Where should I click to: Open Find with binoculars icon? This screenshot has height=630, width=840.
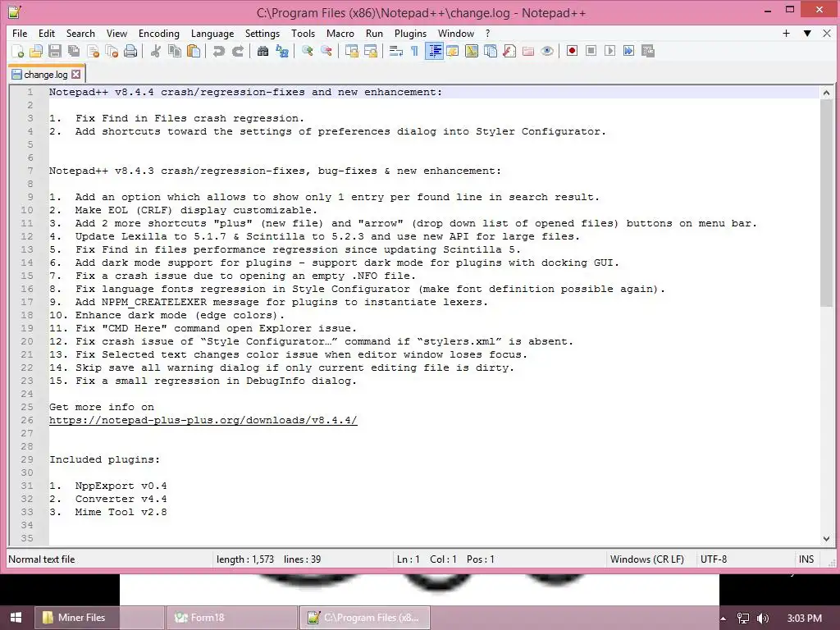click(x=262, y=51)
